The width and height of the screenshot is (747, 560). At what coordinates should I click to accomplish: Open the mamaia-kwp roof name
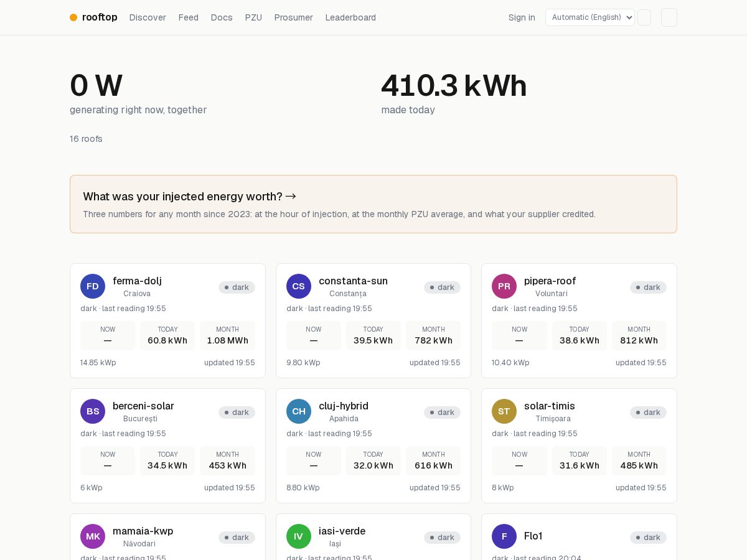(x=143, y=531)
